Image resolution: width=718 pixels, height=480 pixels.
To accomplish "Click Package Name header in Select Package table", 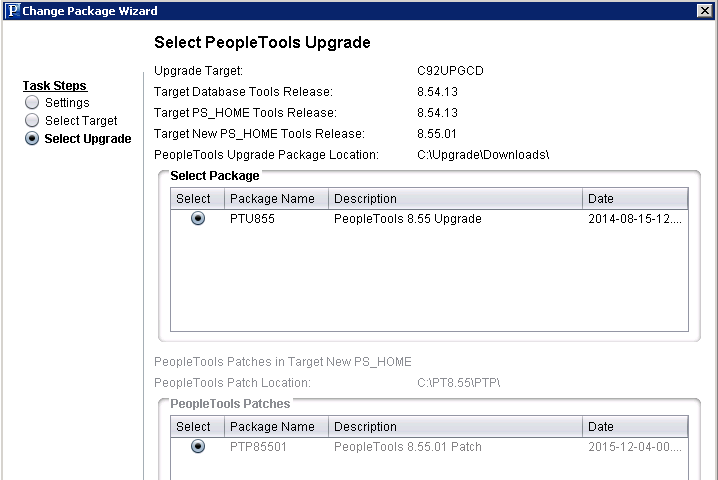I will (277, 198).
